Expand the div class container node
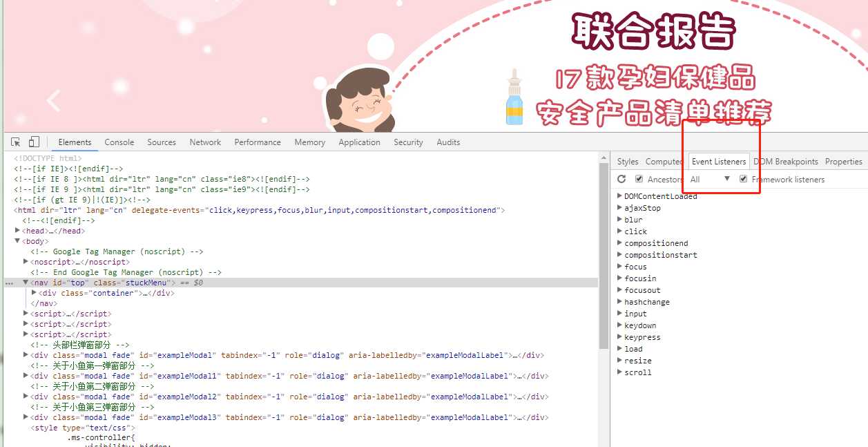The width and height of the screenshot is (868, 447). tap(34, 293)
